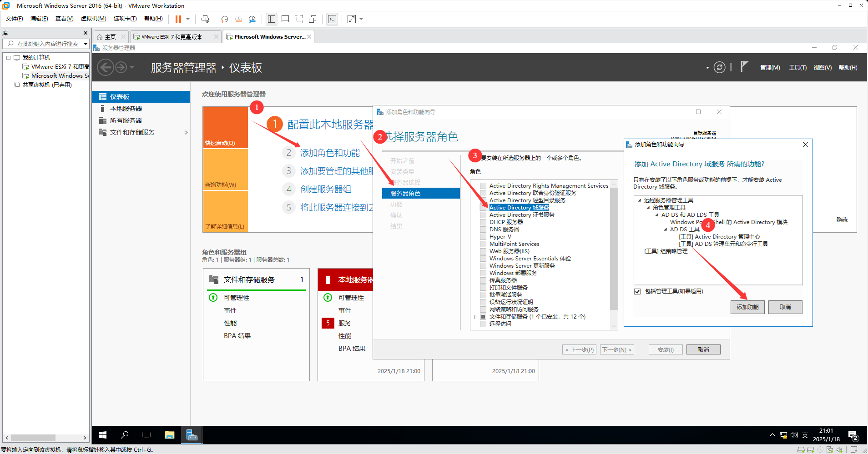The width and height of the screenshot is (868, 454).
Task: Click 取消 in the add features dialog
Action: click(785, 307)
